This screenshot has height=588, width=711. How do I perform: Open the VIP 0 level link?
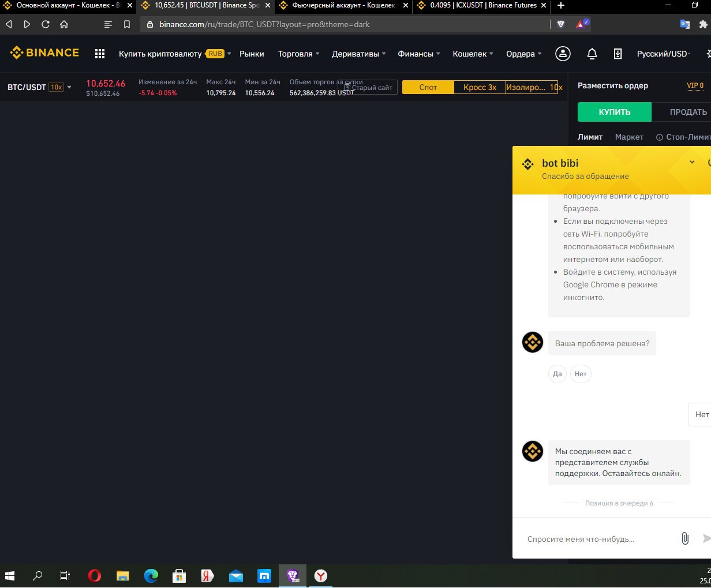tap(695, 85)
